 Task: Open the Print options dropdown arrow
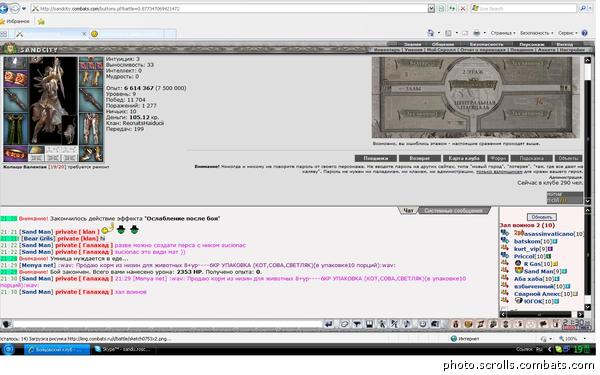pos(484,33)
